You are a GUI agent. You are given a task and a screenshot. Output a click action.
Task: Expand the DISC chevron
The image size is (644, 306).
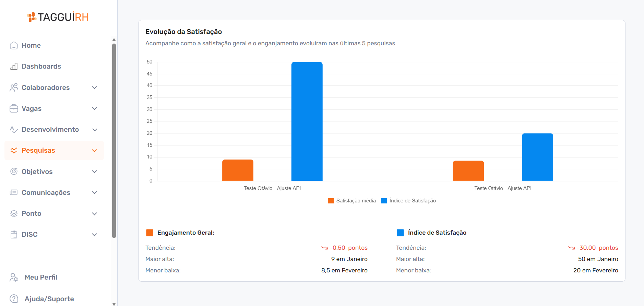95,234
